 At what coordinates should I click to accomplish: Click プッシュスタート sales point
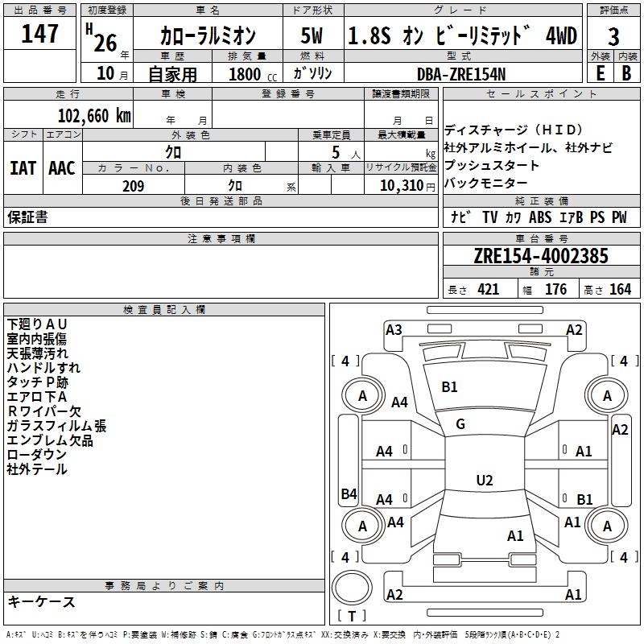click(491, 165)
